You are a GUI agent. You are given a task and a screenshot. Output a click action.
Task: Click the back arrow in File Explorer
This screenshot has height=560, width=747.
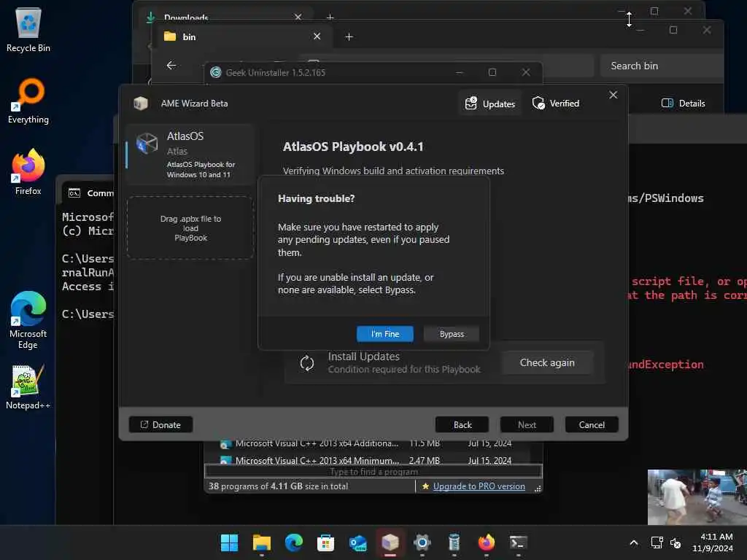pyautogui.click(x=171, y=65)
